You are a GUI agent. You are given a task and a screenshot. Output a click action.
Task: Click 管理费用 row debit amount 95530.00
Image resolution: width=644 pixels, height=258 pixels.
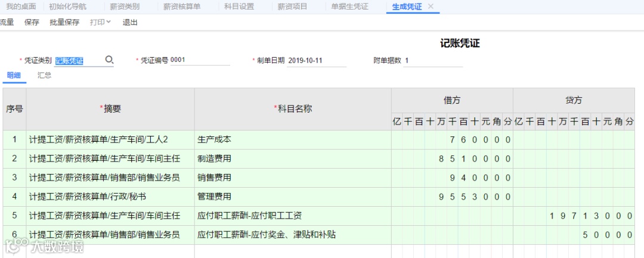tap(452, 197)
